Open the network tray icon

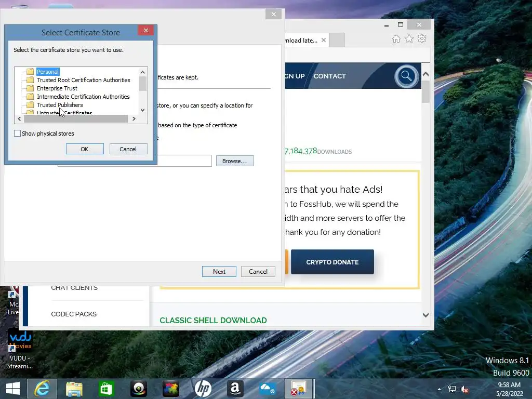(x=452, y=389)
